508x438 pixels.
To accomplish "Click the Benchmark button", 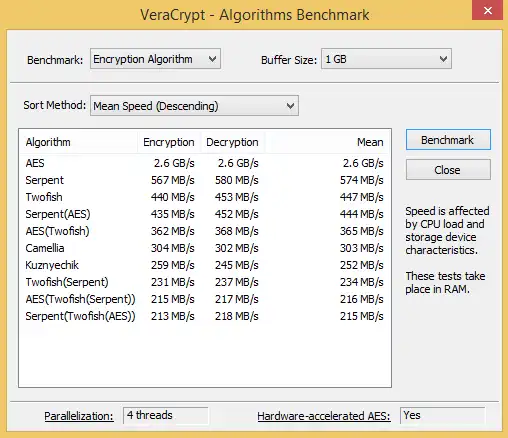I will click(x=448, y=140).
